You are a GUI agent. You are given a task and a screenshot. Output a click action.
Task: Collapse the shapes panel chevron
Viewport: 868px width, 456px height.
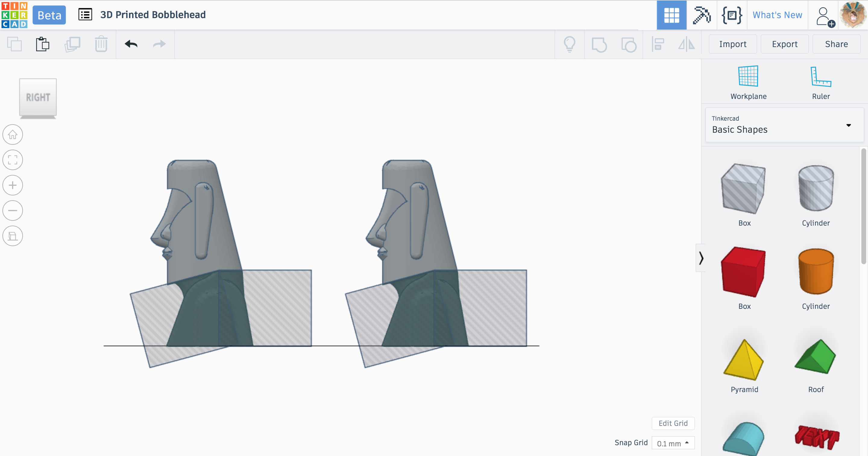701,258
